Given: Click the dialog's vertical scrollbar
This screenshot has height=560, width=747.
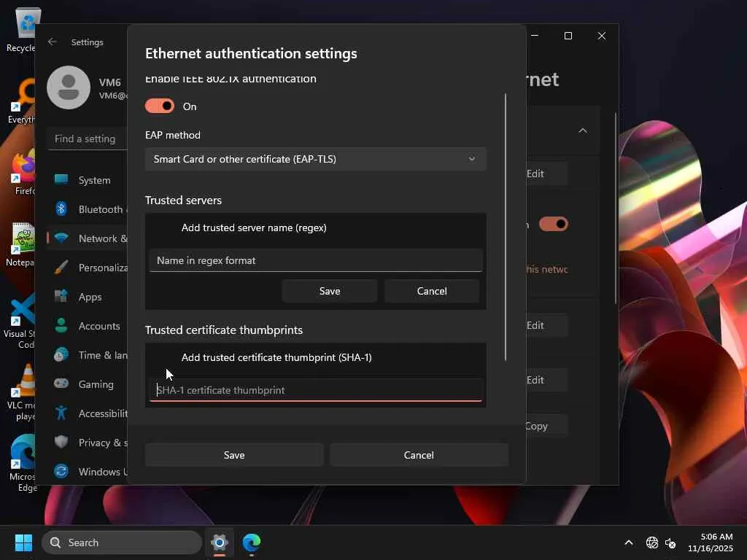Looking at the screenshot, I should coord(506,227).
